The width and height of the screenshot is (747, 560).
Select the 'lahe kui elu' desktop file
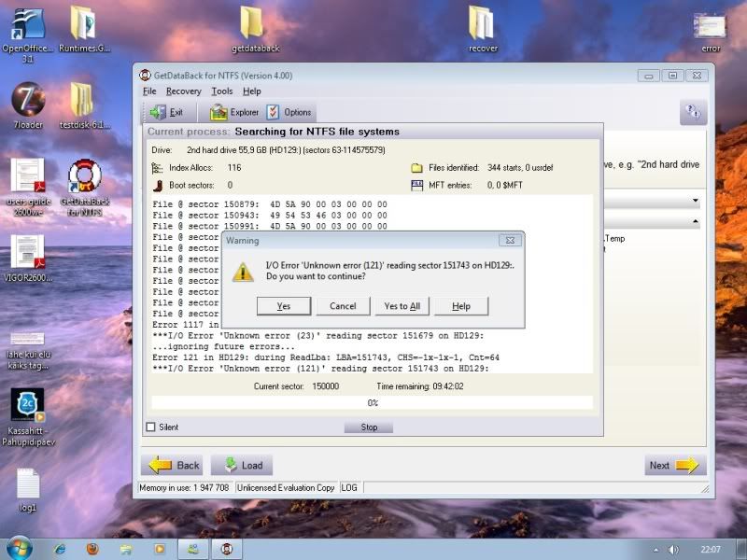(x=28, y=351)
